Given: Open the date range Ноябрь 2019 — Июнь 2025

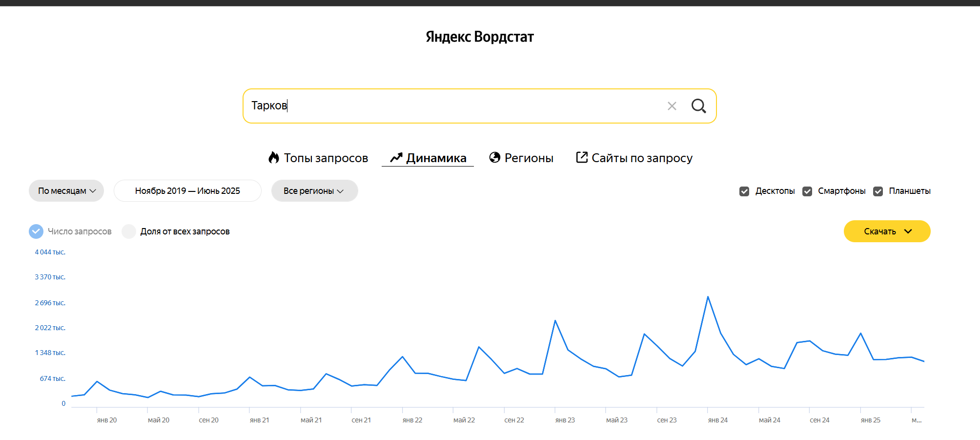Looking at the screenshot, I should [x=187, y=191].
